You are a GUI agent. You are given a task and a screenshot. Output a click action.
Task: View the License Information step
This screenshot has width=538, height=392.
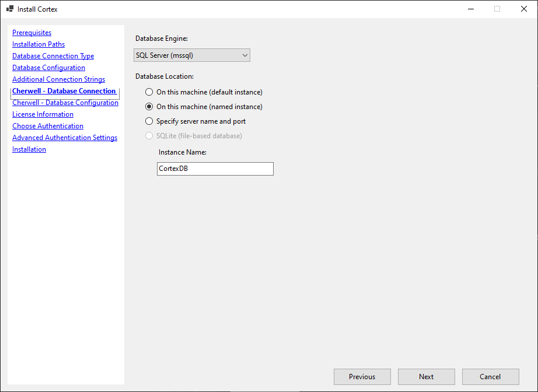click(x=43, y=114)
